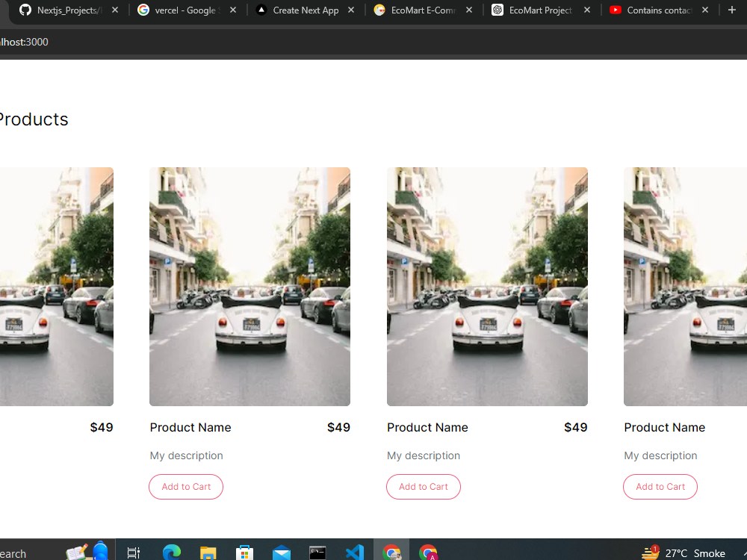Switch to the EcoMart E-Comm tab

[x=422, y=10]
